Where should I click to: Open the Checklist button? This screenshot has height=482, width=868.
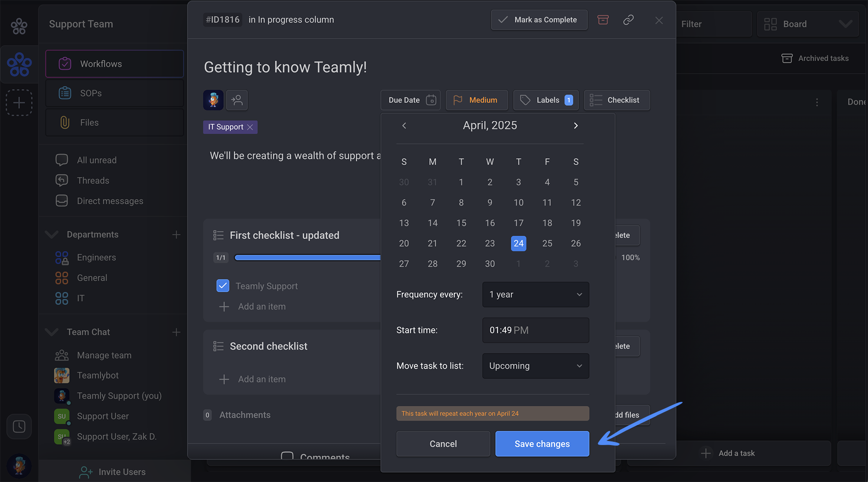pos(617,100)
